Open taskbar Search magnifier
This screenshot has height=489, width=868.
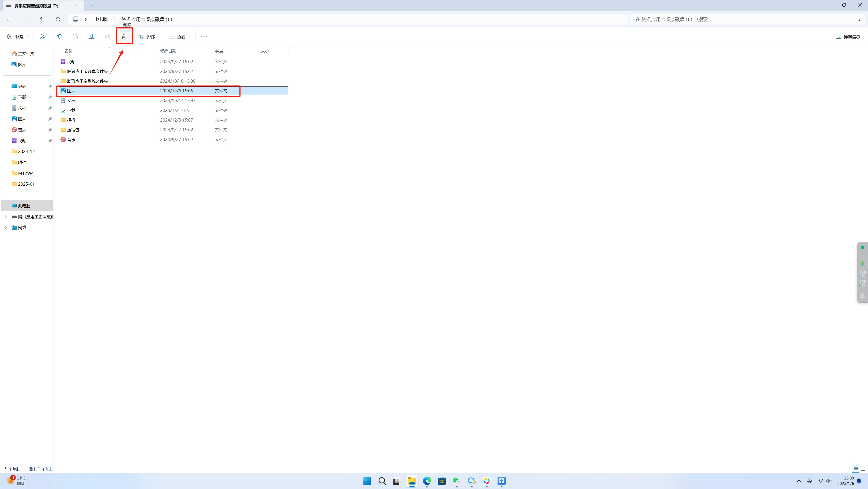coord(382,481)
